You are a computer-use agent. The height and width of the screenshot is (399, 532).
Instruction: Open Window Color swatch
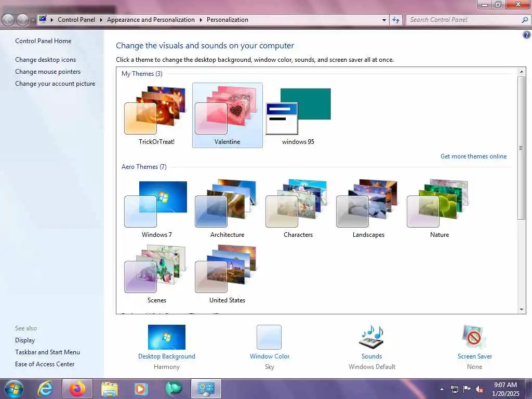269,337
